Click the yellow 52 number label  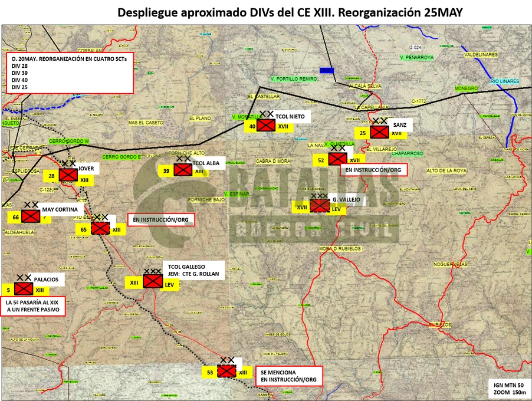(321, 160)
